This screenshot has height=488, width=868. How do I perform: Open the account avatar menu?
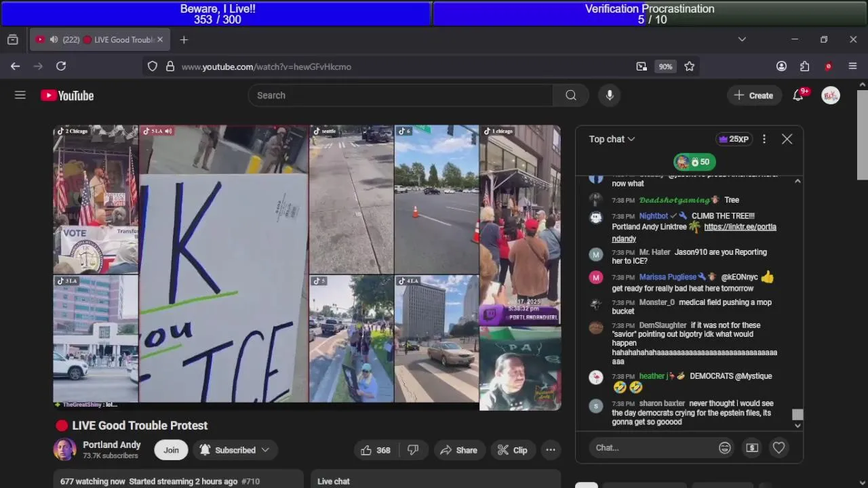point(831,96)
